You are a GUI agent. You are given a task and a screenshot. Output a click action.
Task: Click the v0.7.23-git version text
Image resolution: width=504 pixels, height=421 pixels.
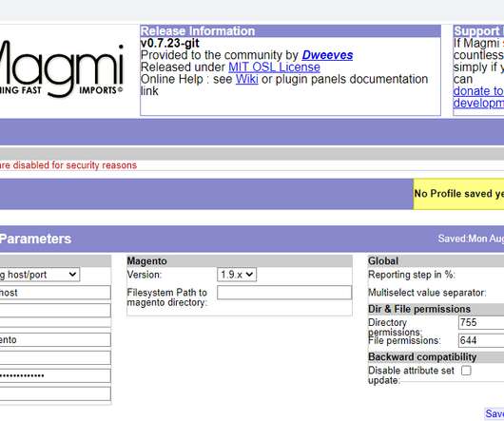pos(170,43)
